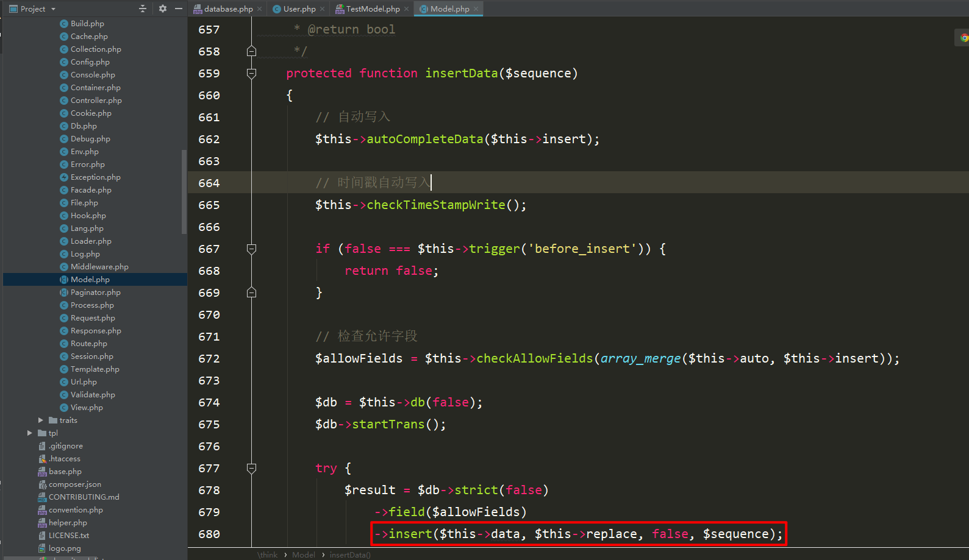The width and height of the screenshot is (969, 560).
Task: Click the .gitignore file icon
Action: (x=42, y=446)
